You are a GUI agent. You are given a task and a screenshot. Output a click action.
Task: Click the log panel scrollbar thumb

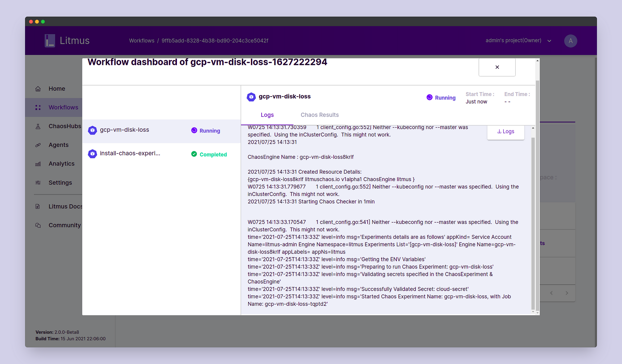click(x=533, y=223)
